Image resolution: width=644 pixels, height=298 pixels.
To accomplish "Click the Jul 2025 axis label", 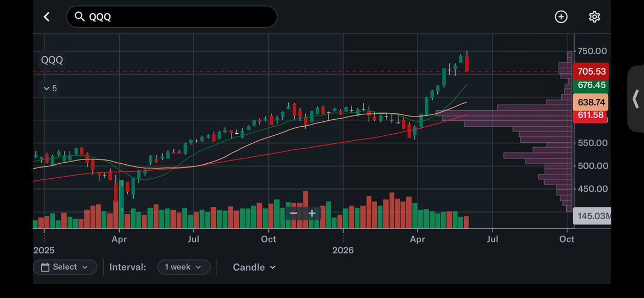I will 194,239.
